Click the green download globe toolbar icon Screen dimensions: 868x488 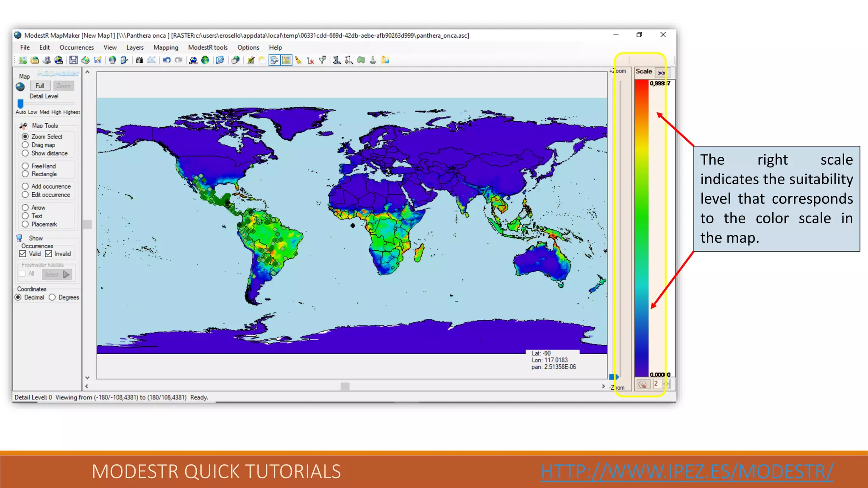(205, 60)
